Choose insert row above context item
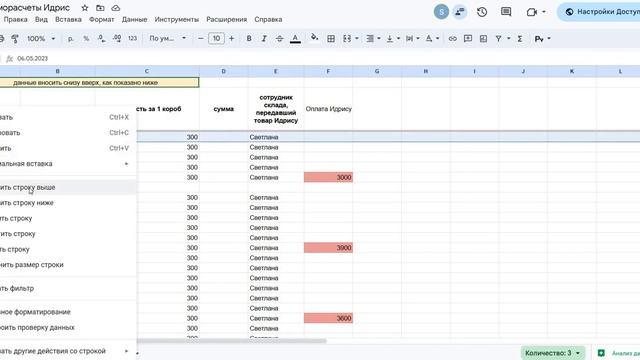This screenshot has height=360, width=640. [67, 187]
